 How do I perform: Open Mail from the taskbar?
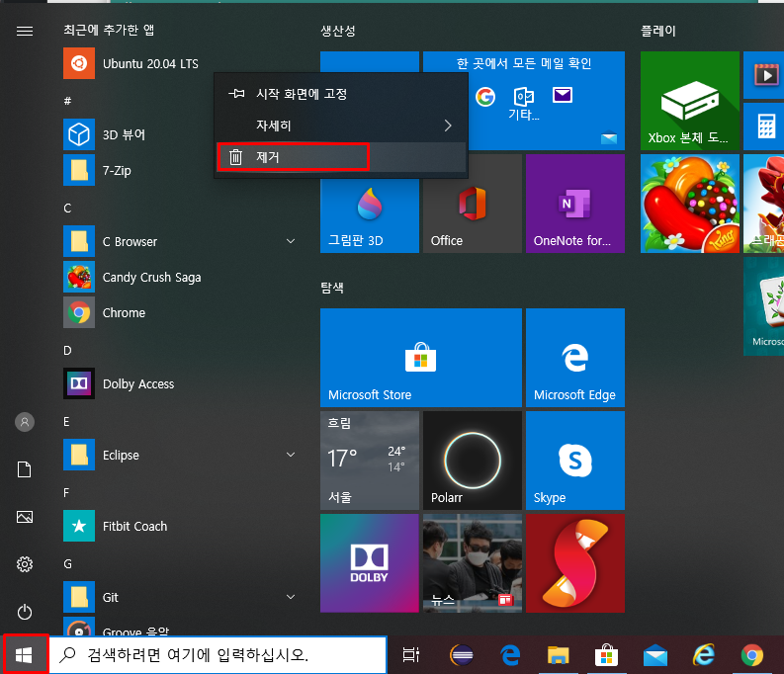[x=655, y=654]
